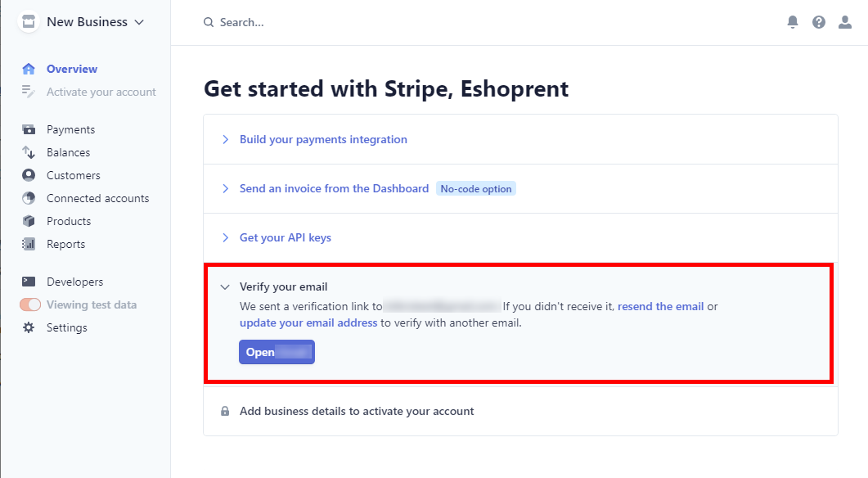
Task: Expand Get your API keys section
Action: (x=285, y=237)
